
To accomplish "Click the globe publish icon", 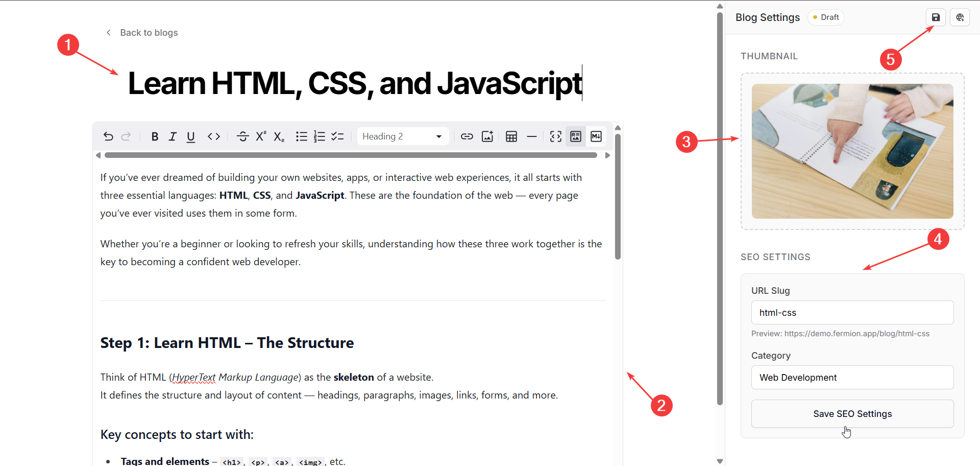I will [960, 17].
